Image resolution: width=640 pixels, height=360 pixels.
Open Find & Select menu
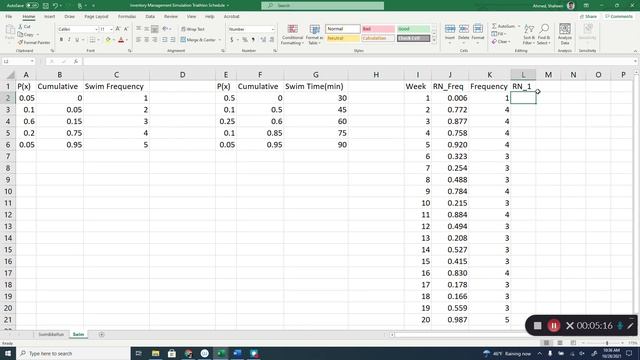544,34
